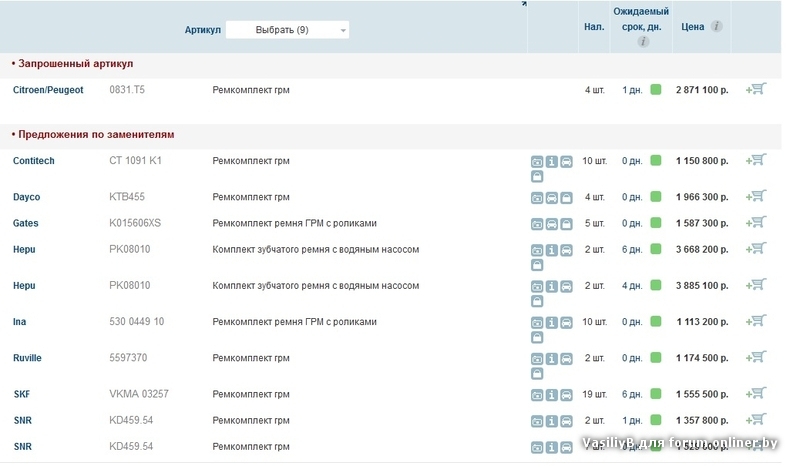Click info icon under Ожидаемый срок header
800x466 pixels.
click(643, 42)
